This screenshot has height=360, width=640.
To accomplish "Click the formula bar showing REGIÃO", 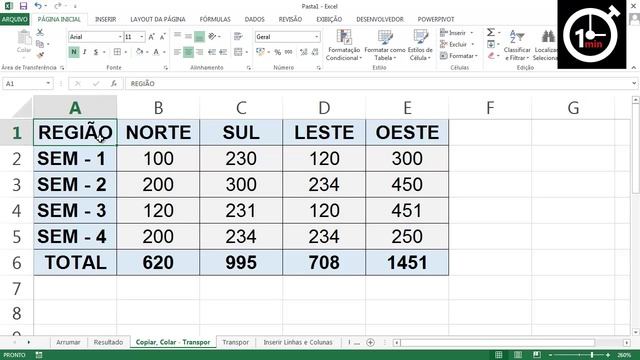I will [378, 83].
